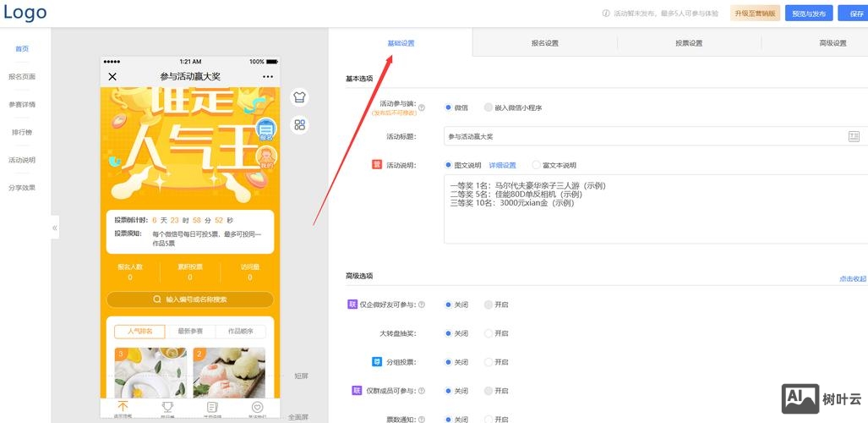
Task: Open entry thumbnail numbered 3 in preview
Action: pyautogui.click(x=150, y=372)
